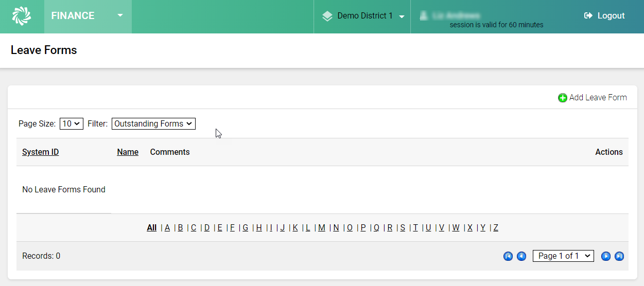This screenshot has width=644, height=286.
Task: Click the session validity message
Action: pos(496,25)
